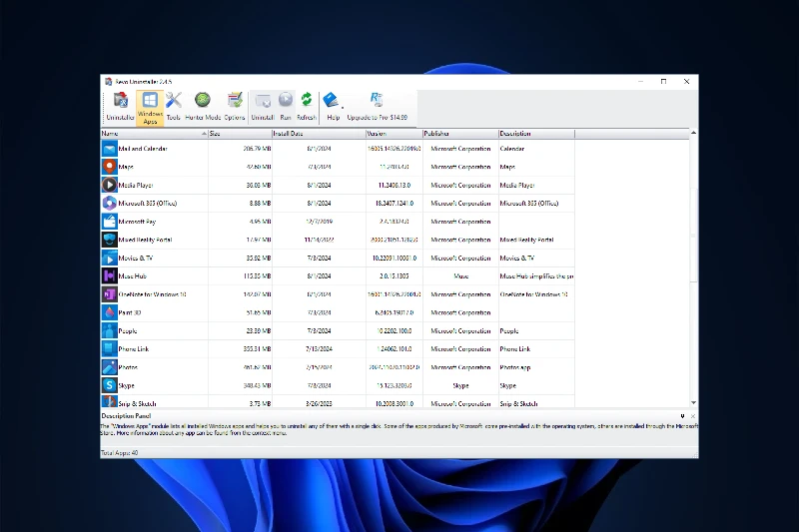Select the Phone Link app icon
Screen dimensions: 799x532
coord(109,349)
